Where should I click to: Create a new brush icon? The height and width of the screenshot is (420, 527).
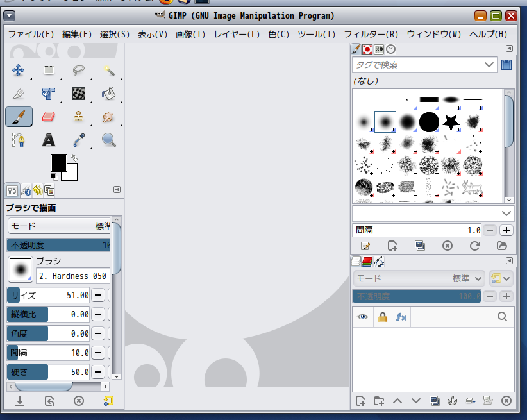coord(392,246)
